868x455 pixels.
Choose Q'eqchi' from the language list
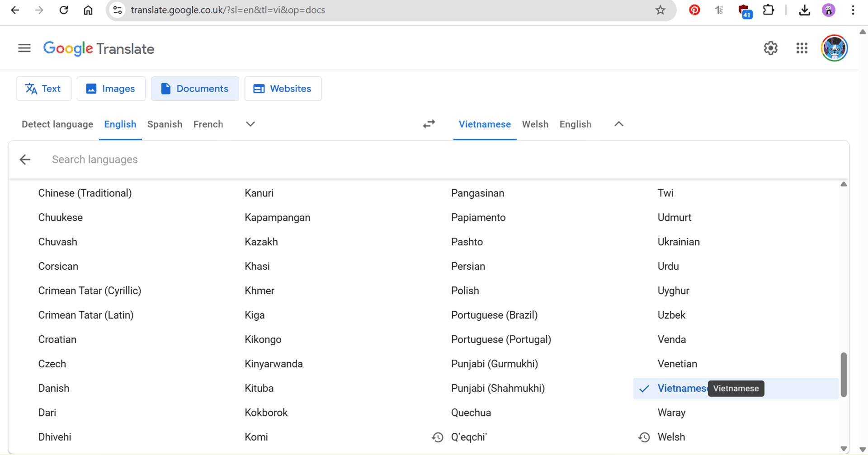469,437
